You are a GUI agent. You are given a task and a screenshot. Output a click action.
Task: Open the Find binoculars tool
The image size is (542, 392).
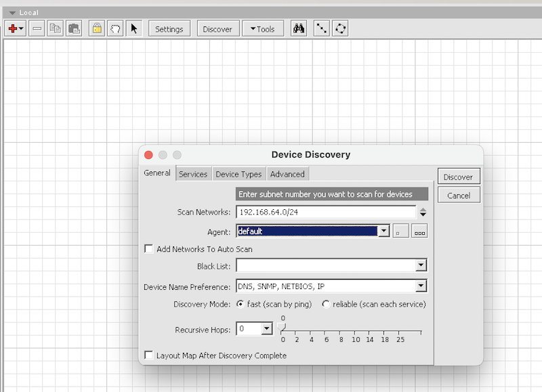298,28
